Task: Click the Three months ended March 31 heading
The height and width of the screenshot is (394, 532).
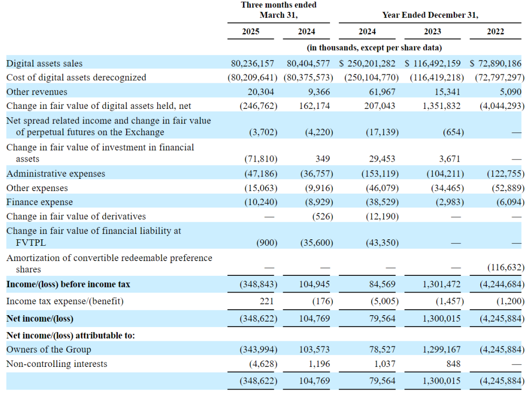Action: pos(278,10)
